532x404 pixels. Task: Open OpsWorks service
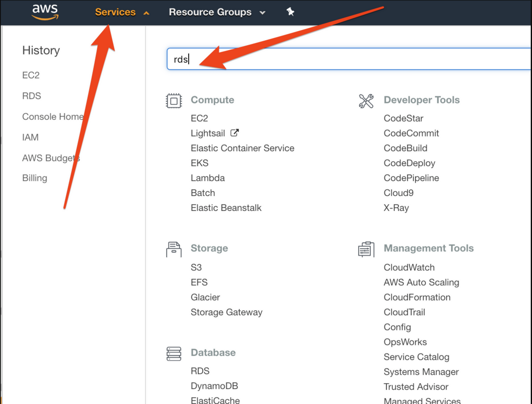pyautogui.click(x=405, y=342)
